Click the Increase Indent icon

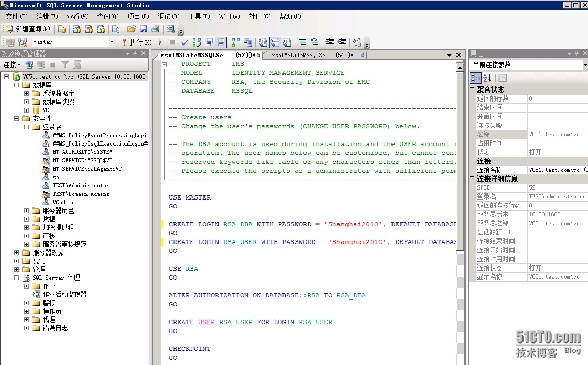click(x=342, y=42)
